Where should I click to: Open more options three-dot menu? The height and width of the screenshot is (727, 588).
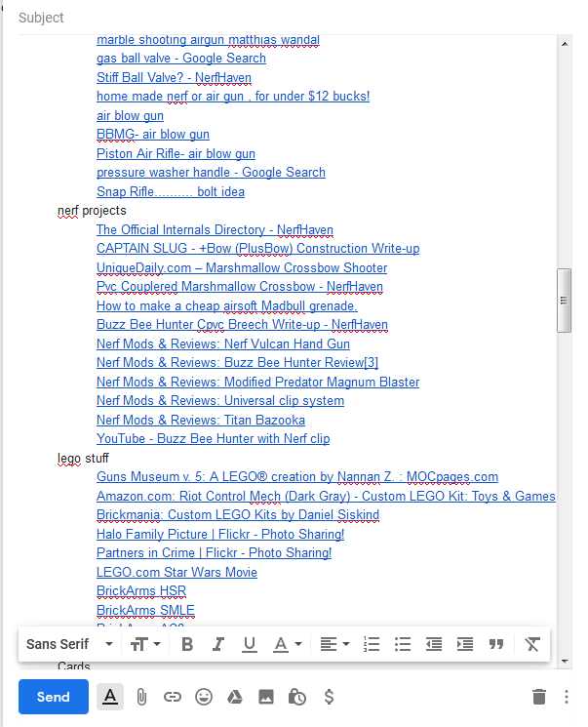pyautogui.click(x=567, y=697)
